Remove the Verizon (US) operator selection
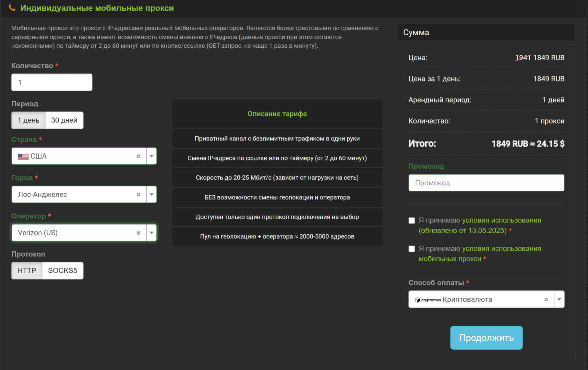Viewport: 588px width, 370px height. tap(138, 233)
